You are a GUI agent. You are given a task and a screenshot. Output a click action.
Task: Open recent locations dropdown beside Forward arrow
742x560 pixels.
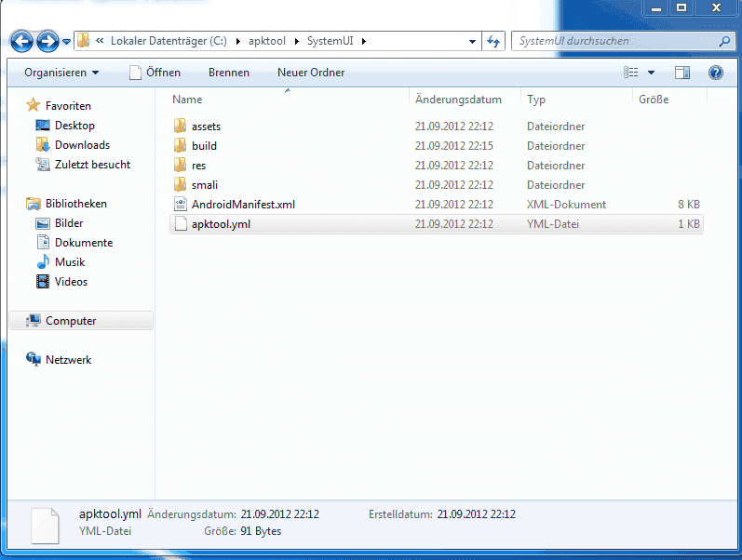click(x=67, y=42)
